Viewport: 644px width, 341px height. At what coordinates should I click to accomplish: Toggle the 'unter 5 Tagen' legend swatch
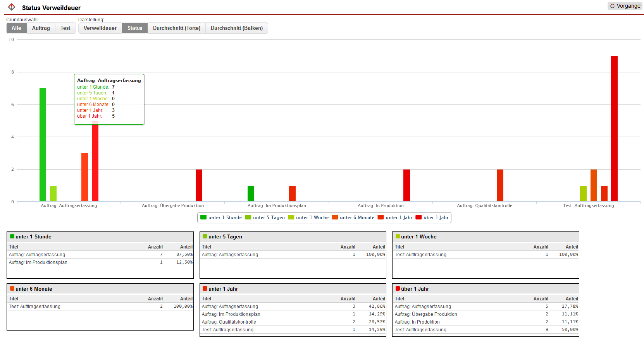point(248,217)
